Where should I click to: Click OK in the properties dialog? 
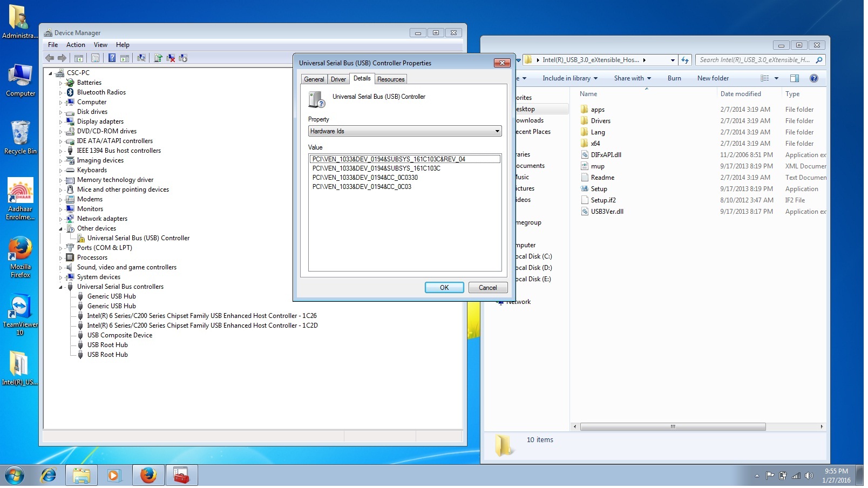(444, 288)
